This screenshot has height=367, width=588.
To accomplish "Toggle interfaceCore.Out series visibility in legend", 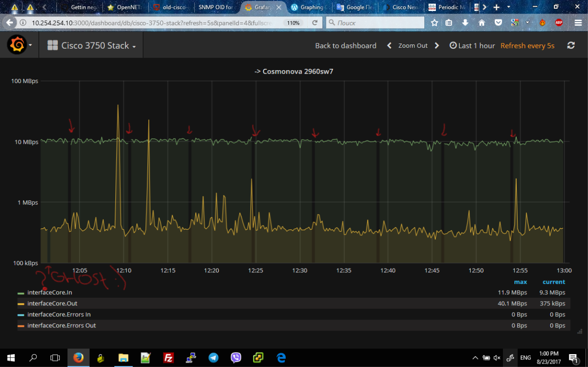I will 53,303.
